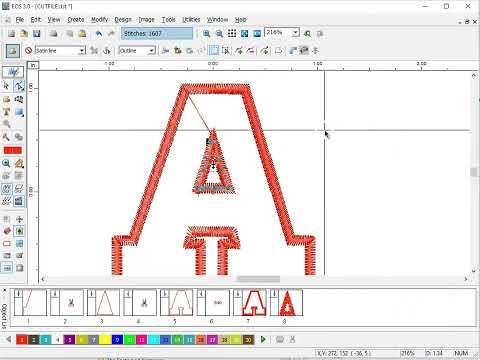Pick yellow color 8 in palette

click(105, 340)
